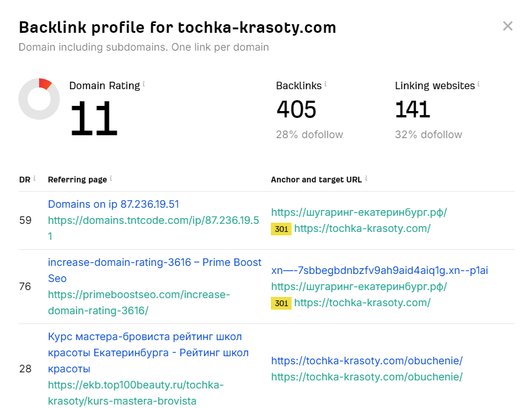The height and width of the screenshot is (408, 532).
Task: Click info icon beside Referring page header
Action: (111, 179)
